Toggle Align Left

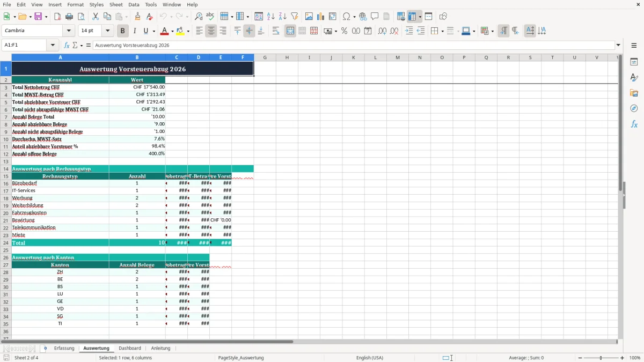click(x=199, y=31)
